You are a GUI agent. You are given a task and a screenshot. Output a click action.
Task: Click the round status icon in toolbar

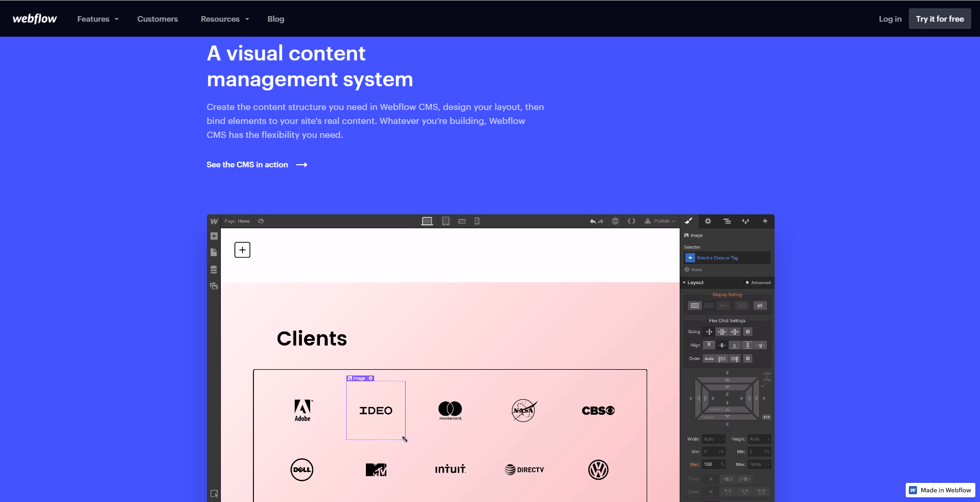click(615, 221)
